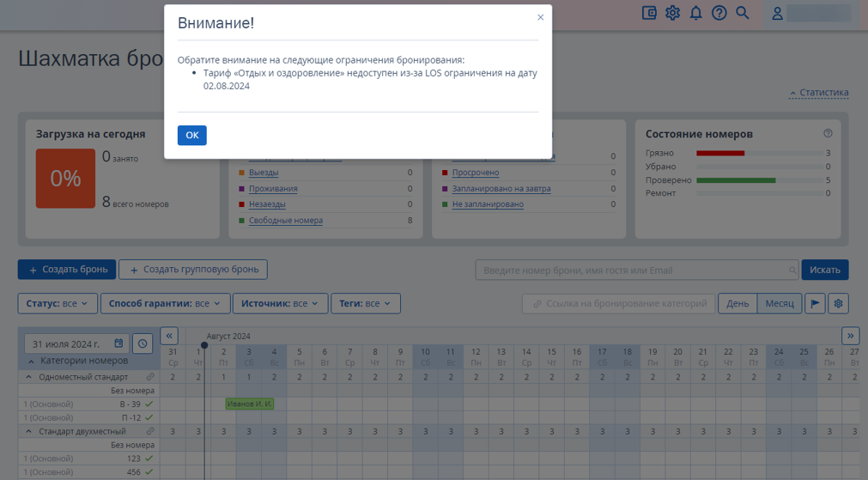Click green check for room В - 39

[x=149, y=404]
